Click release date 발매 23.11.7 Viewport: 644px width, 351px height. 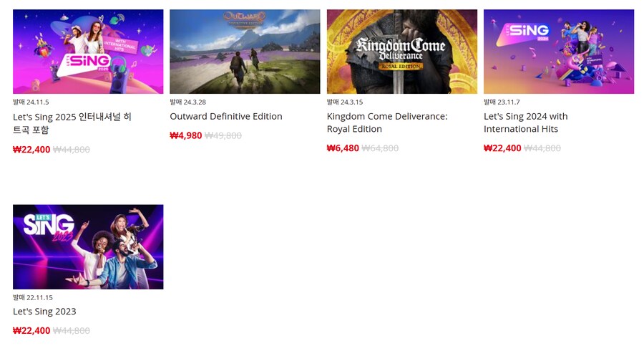pyautogui.click(x=502, y=102)
